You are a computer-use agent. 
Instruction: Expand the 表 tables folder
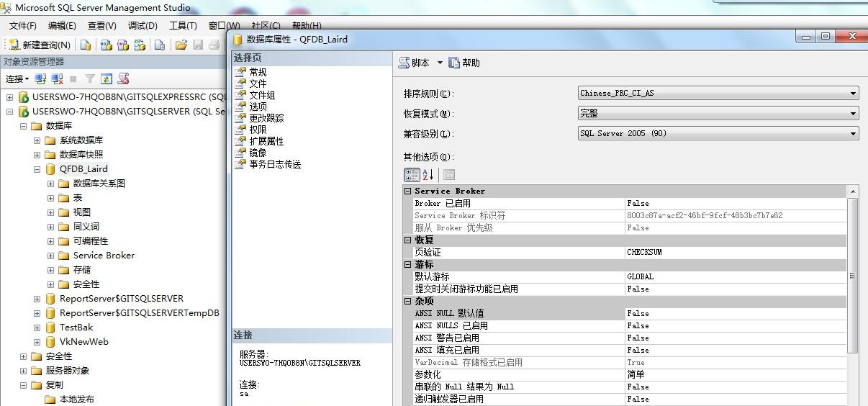51,198
